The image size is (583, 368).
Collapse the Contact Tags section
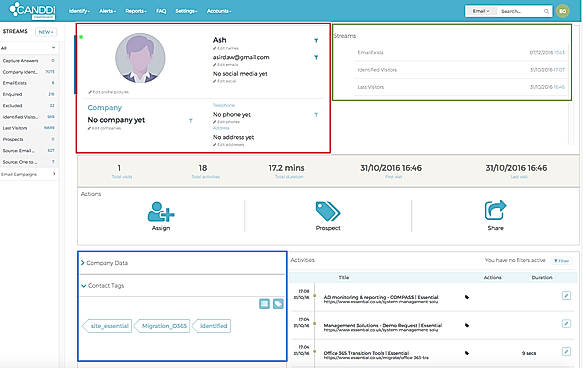tap(103, 285)
